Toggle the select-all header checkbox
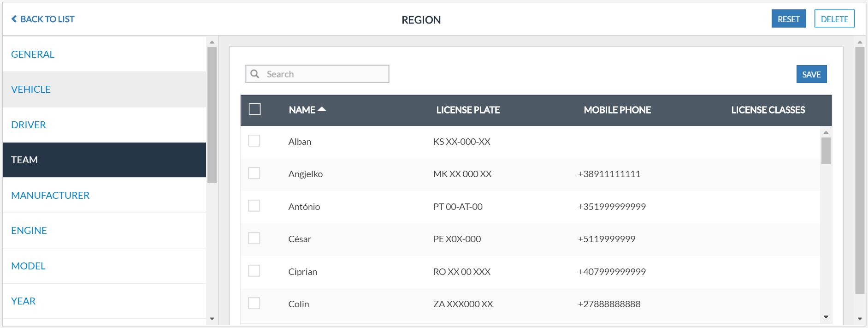Screen dimensions: 868x328 254,109
